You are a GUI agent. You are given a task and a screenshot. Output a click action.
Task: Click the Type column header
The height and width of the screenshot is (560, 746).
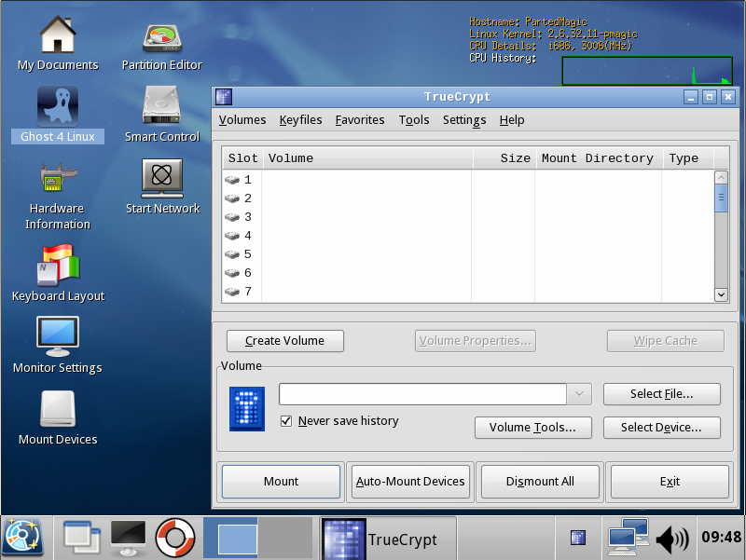[688, 158]
